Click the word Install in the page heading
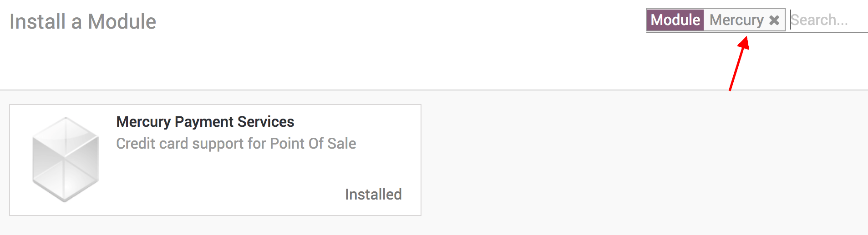Screen dimensions: 868x235 click(x=37, y=21)
